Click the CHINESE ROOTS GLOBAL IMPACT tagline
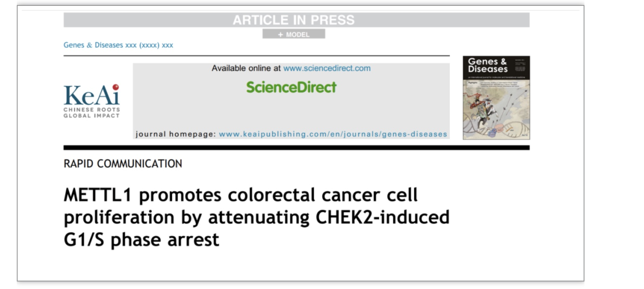 (x=91, y=113)
